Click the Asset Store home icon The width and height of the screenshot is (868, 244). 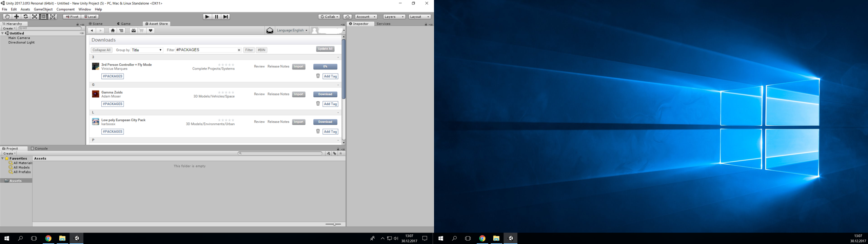point(113,30)
